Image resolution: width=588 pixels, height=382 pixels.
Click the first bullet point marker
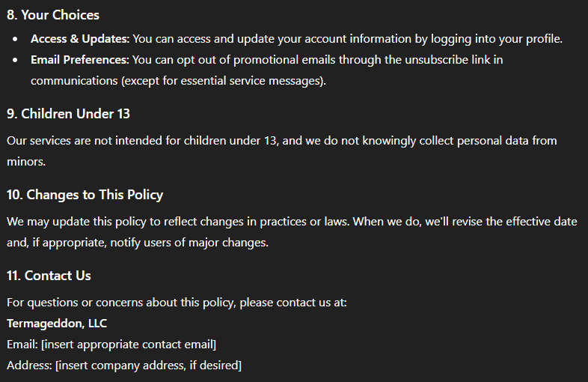(15, 39)
